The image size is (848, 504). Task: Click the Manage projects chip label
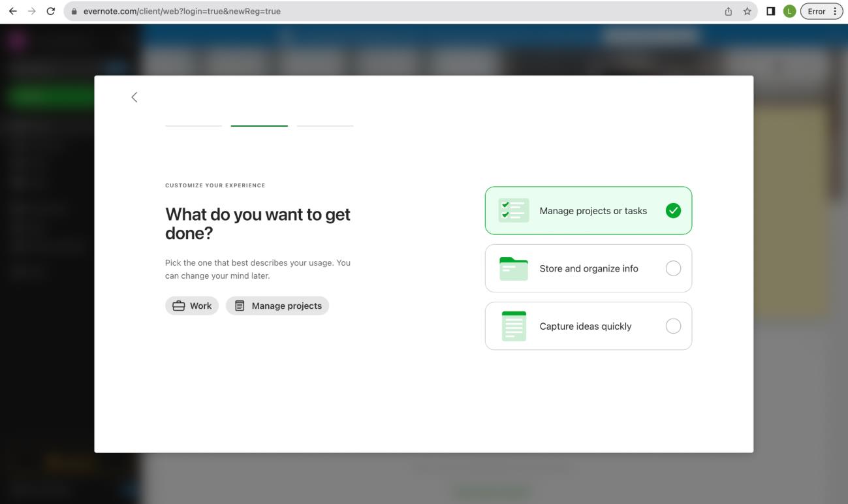(x=286, y=306)
